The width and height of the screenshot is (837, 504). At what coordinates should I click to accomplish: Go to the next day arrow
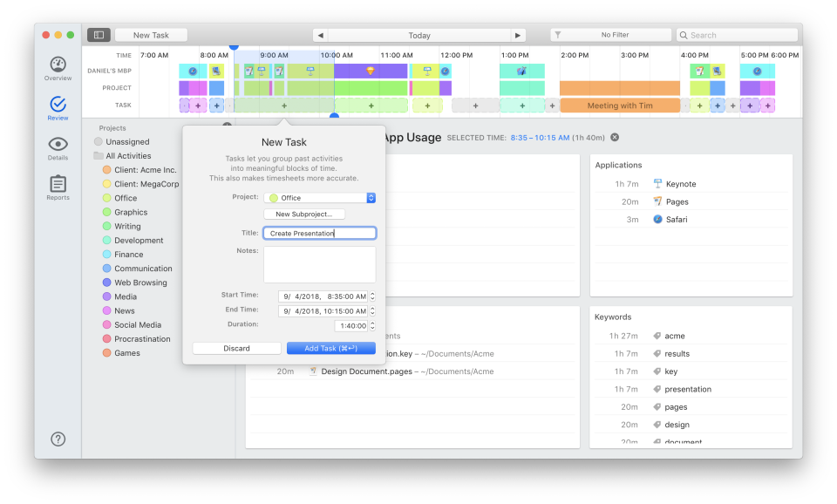(x=518, y=35)
